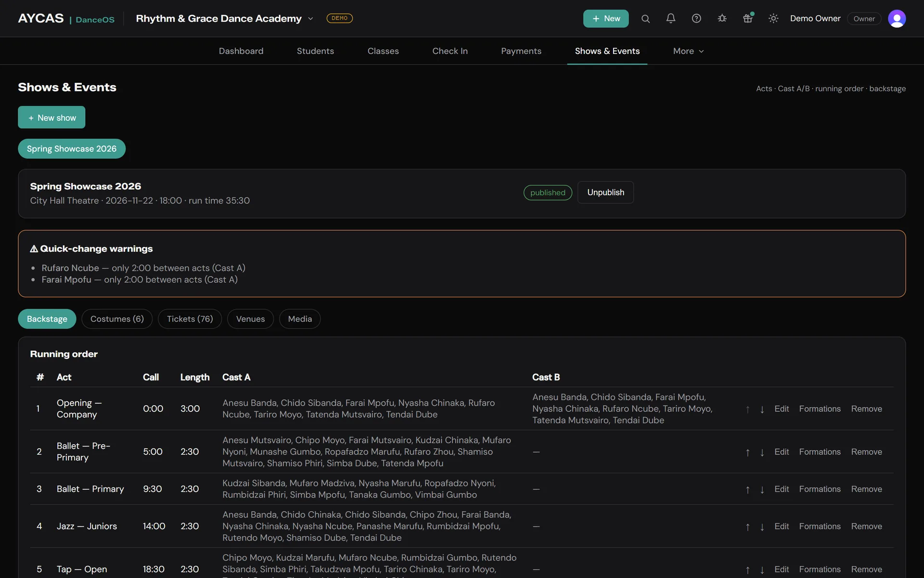Click the published status badge
The width and height of the screenshot is (924, 578).
click(x=548, y=193)
